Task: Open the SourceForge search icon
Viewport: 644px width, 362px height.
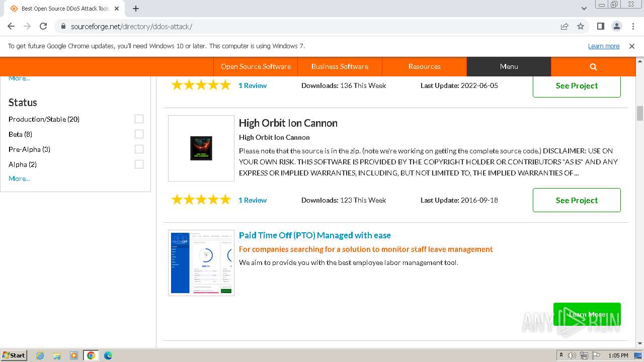Action: pyautogui.click(x=593, y=66)
